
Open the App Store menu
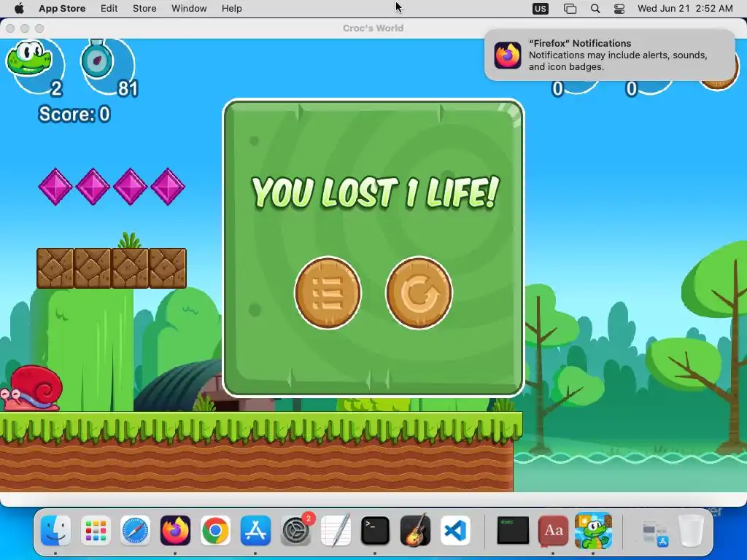62,9
